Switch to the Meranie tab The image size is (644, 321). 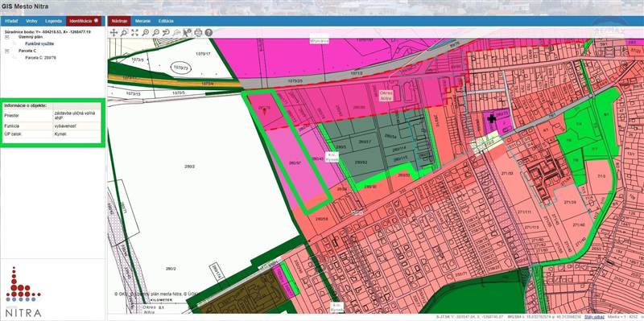click(x=143, y=21)
